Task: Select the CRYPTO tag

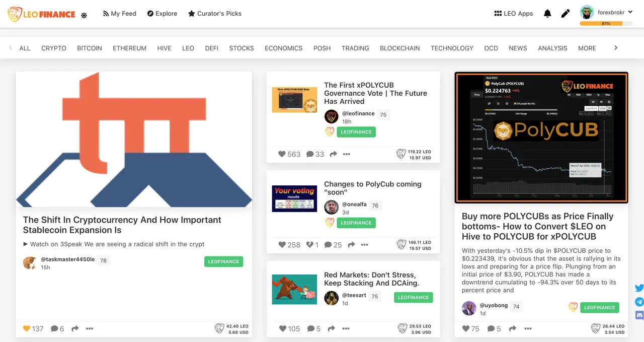Action: pyautogui.click(x=54, y=48)
